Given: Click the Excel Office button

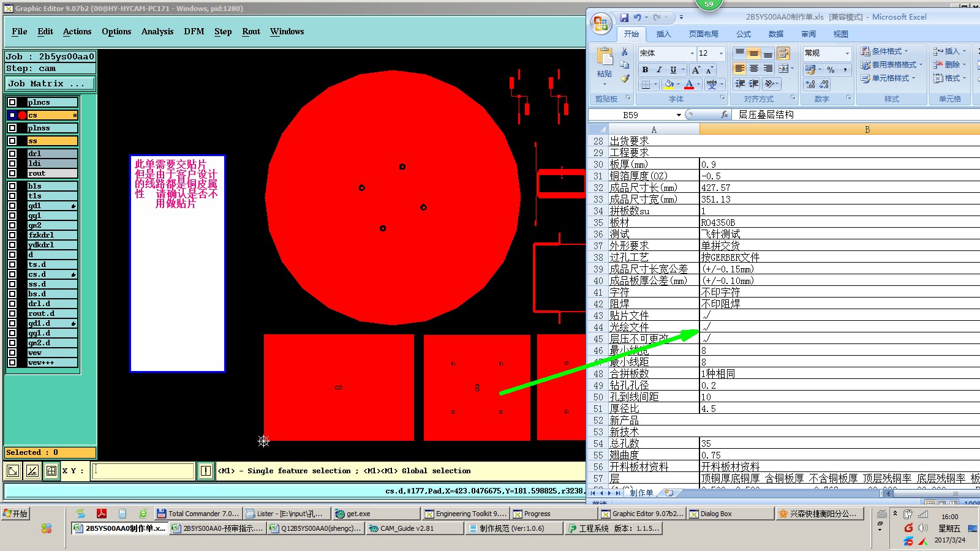Looking at the screenshot, I should (601, 24).
